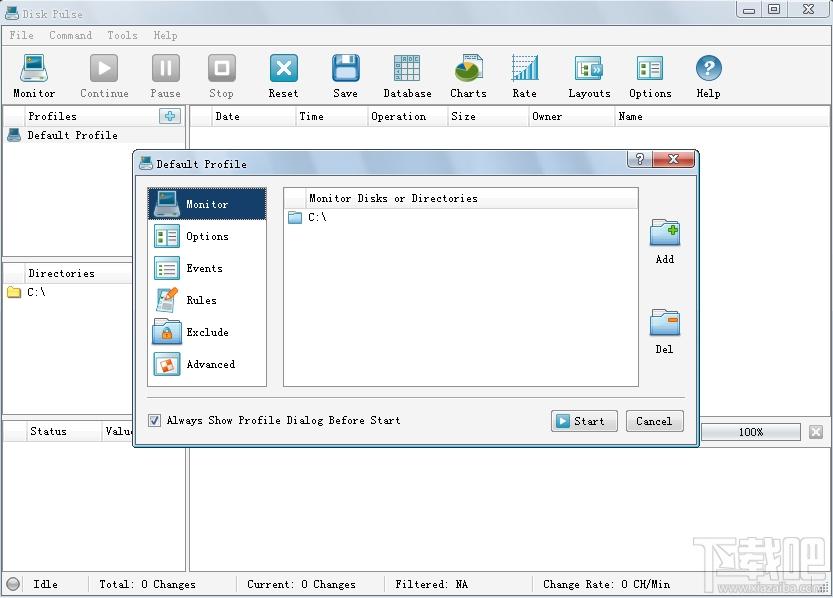
Task: Add a new profile with plus icon
Action: pos(170,116)
